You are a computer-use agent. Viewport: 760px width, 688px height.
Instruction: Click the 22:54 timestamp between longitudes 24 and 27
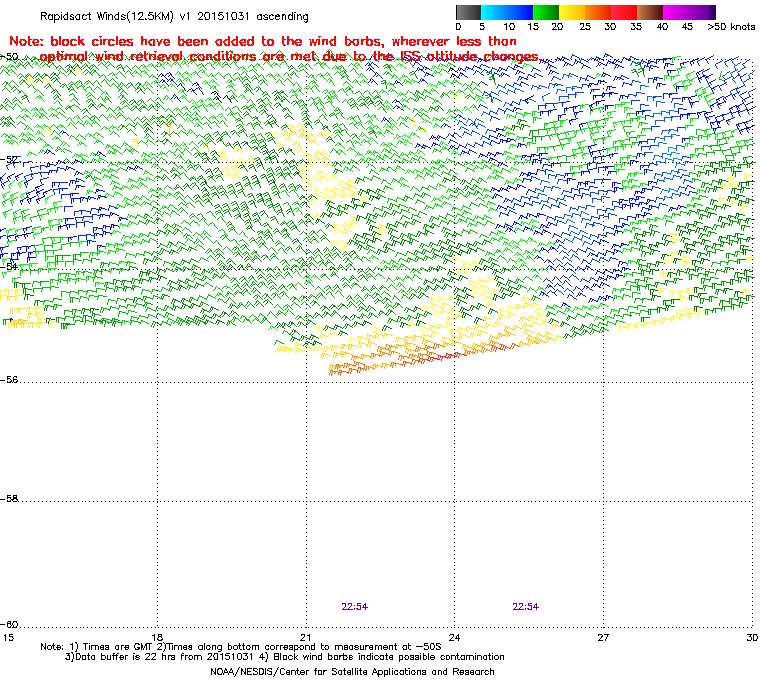tap(526, 607)
